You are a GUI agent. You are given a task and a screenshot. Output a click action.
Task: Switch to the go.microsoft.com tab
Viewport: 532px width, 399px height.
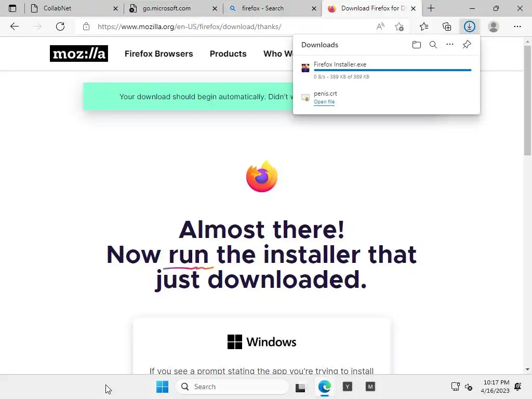[x=174, y=8]
